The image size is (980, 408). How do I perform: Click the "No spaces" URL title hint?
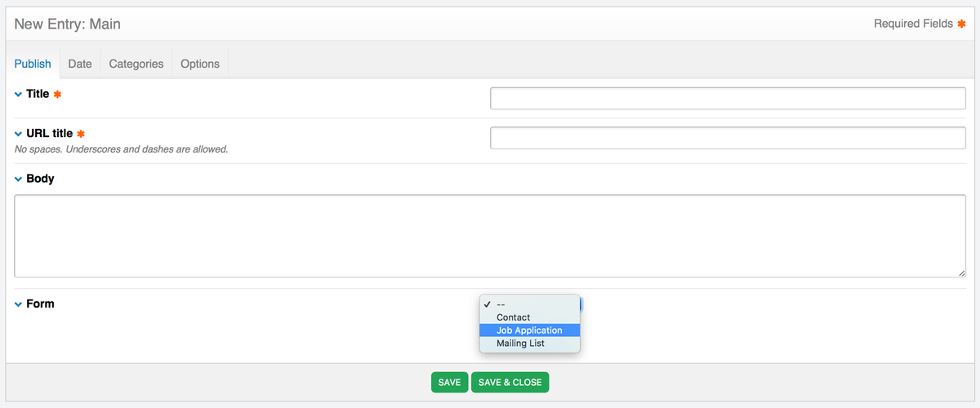[x=122, y=150]
